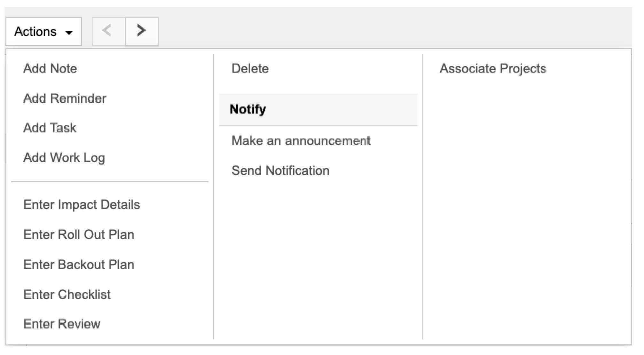Open the Actions dropdown button
The width and height of the screenshot is (644, 355).
pyautogui.click(x=43, y=31)
